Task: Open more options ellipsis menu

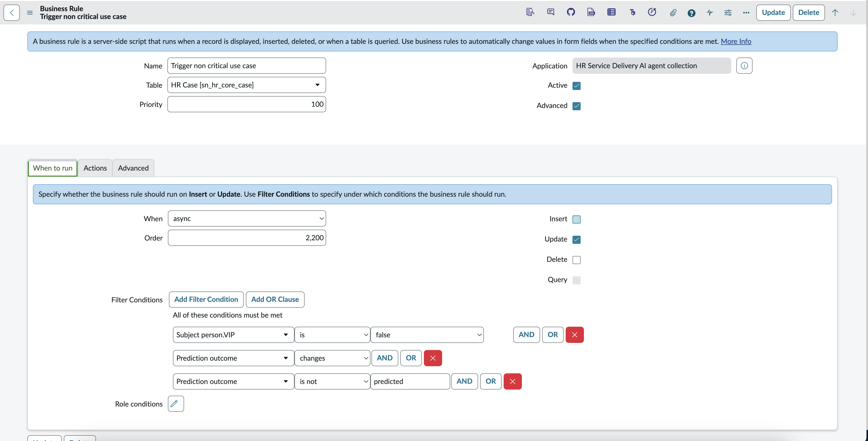Action: tap(746, 12)
